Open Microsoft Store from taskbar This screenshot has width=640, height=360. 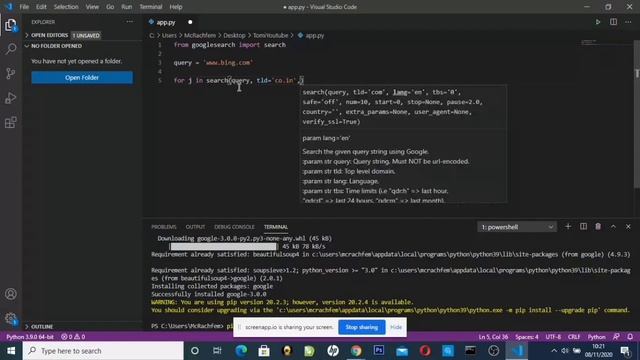click(x=264, y=351)
